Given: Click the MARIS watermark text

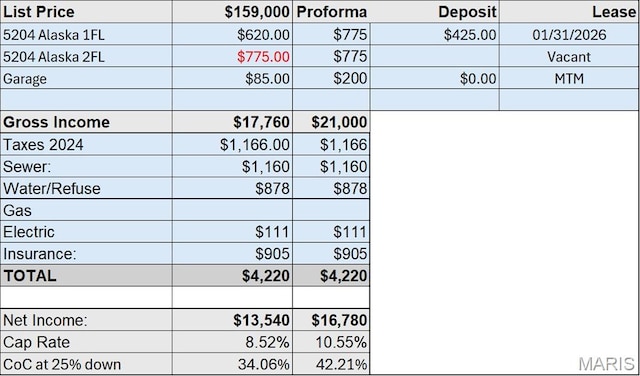Looking at the screenshot, I should point(607,364).
